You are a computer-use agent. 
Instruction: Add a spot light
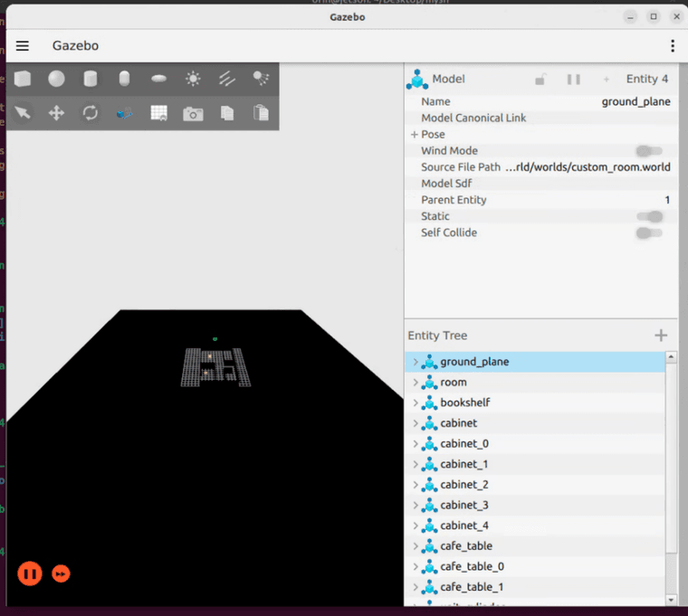[261, 79]
